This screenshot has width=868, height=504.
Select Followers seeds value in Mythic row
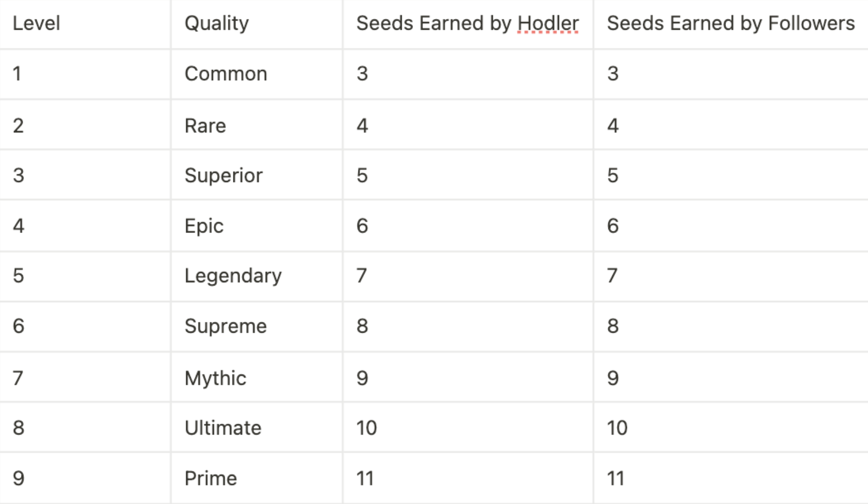click(612, 379)
